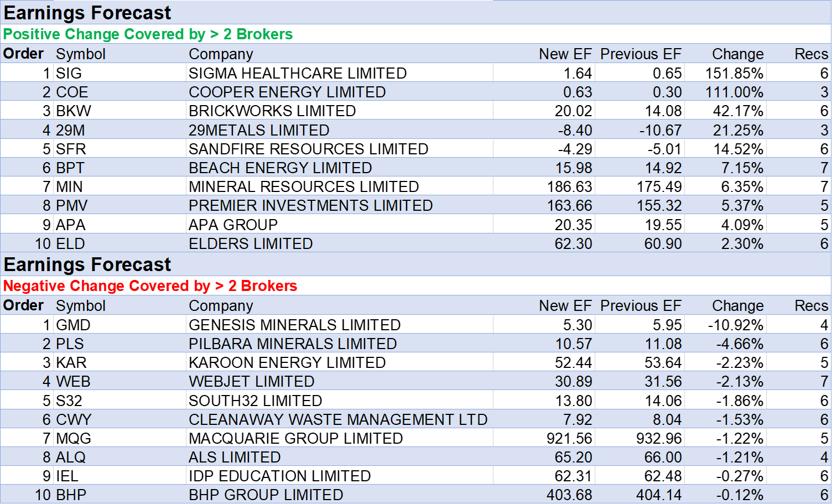
Task: Select the 111.00% change value
Action: click(734, 92)
